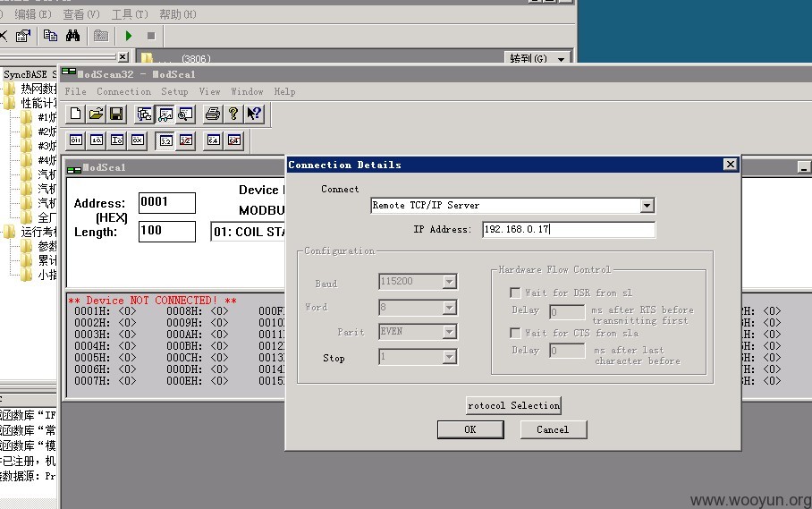Open the Stop bits dropdown

[450, 357]
